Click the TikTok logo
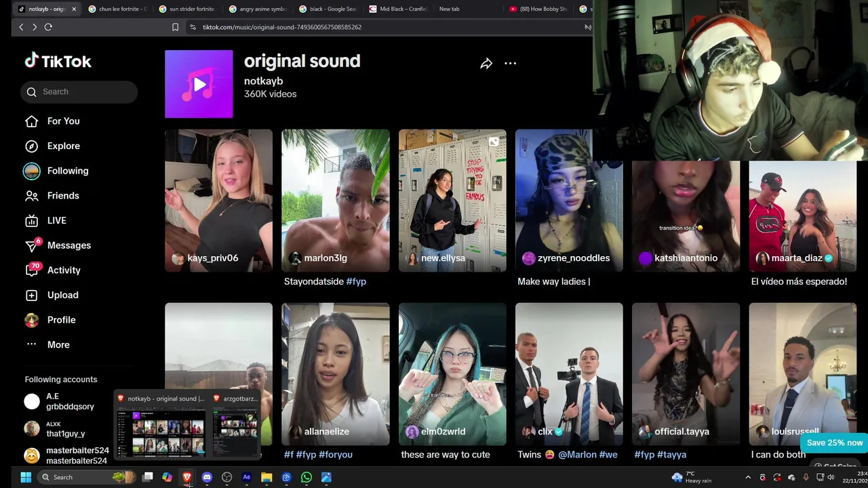Screen dimensions: 868x488 tap(58, 61)
